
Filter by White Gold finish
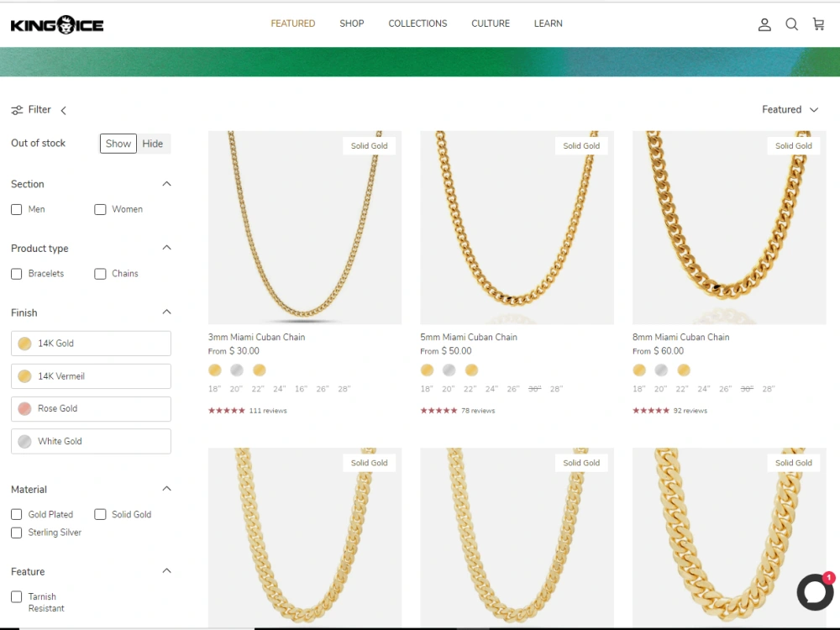91,442
